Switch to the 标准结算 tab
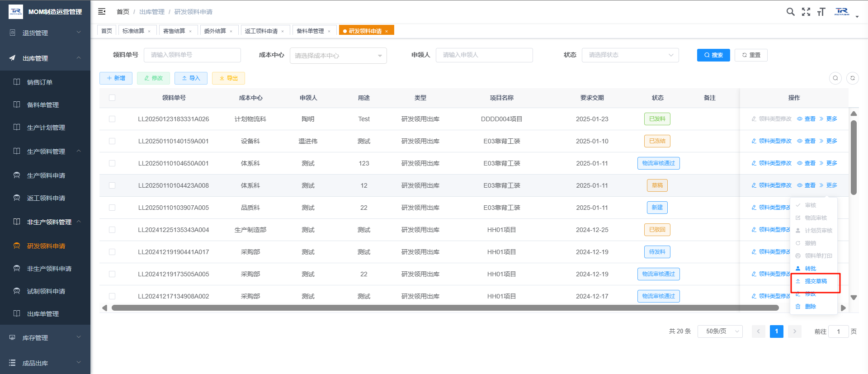The image size is (868, 374). [x=133, y=31]
